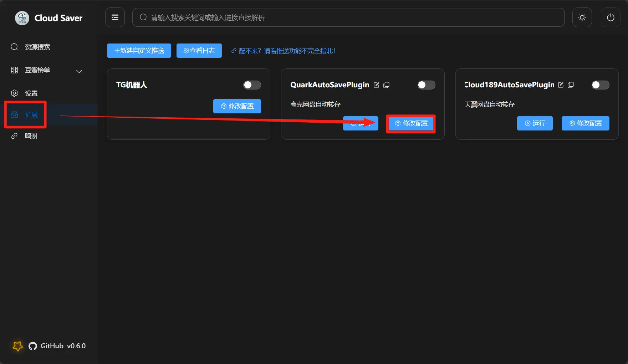Enable the TG机器人 toggle switch

tap(252, 85)
